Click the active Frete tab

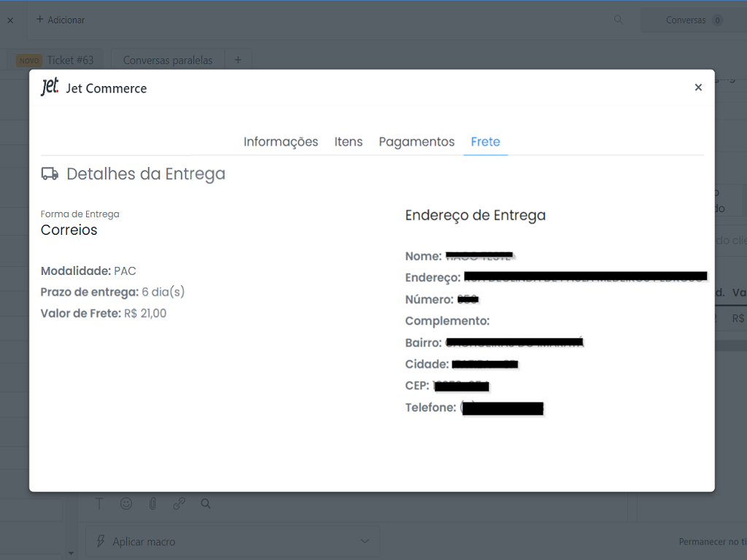(x=485, y=141)
